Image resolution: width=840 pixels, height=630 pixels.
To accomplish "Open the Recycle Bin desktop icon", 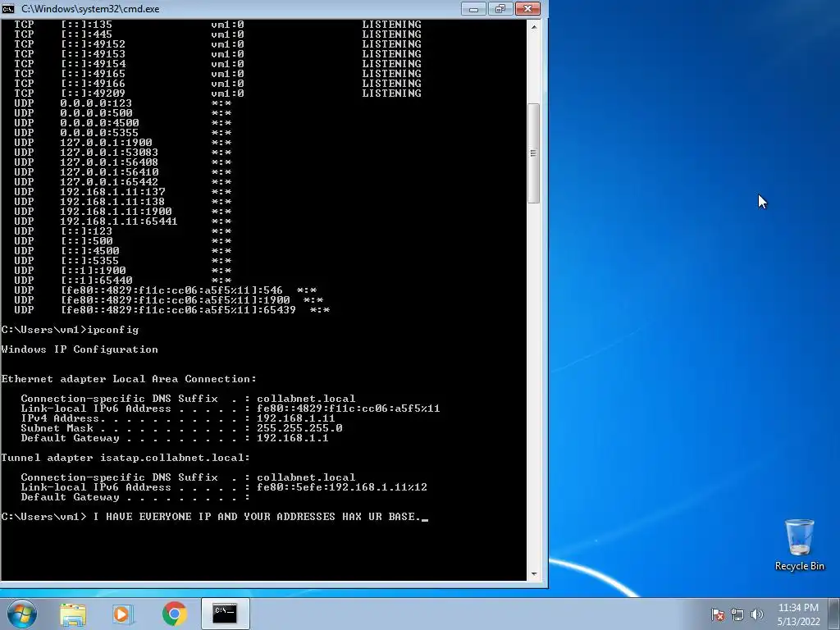I will click(799, 545).
